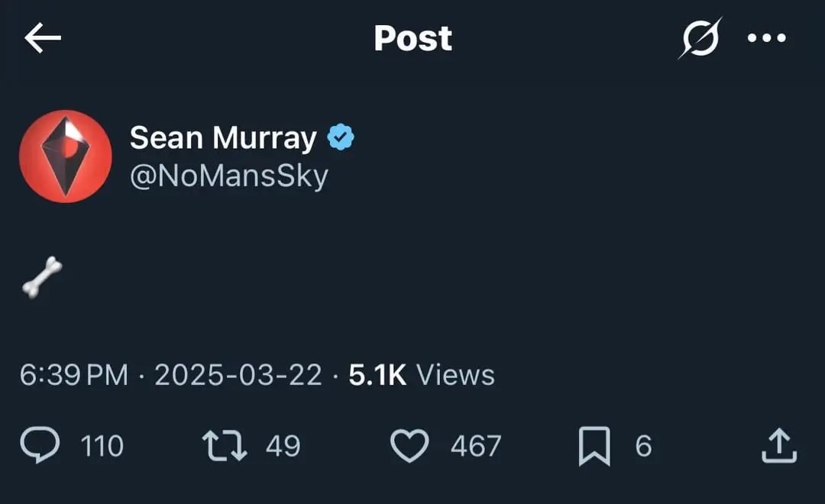Tap the reply speech bubble icon

point(39,445)
